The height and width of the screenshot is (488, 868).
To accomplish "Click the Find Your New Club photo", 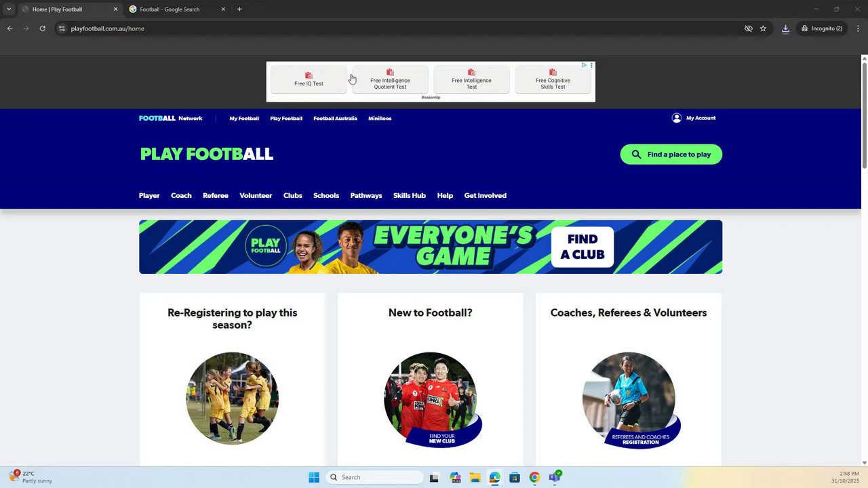I will pyautogui.click(x=432, y=400).
